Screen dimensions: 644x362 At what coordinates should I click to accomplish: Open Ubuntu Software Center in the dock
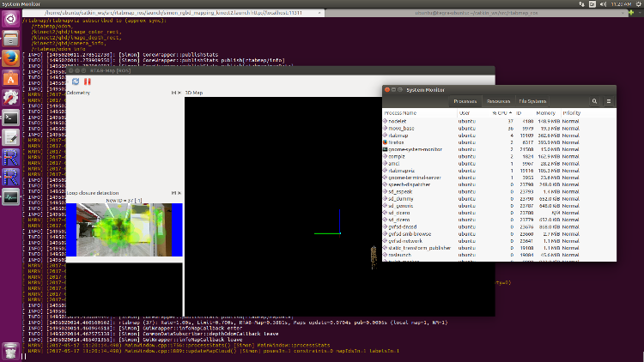[x=11, y=78]
